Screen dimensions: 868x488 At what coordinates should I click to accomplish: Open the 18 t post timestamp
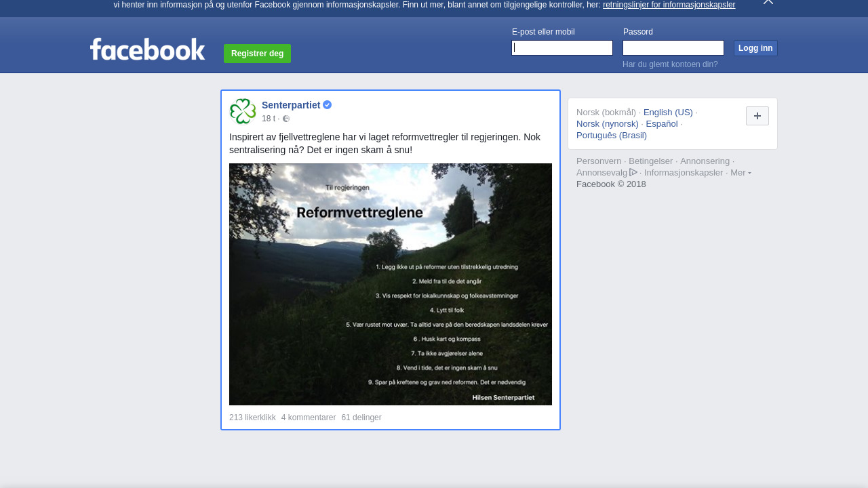point(269,119)
